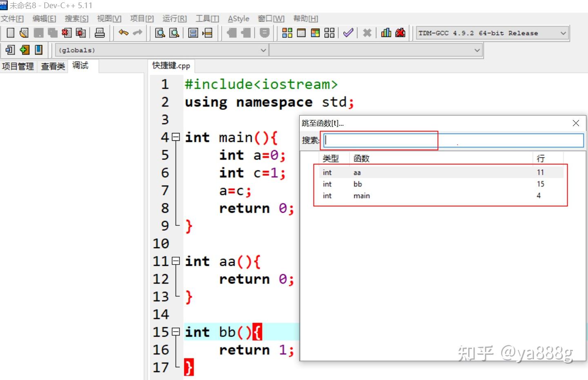Viewport: 588px width, 380px height.
Task: Switch to the 项目管理 tab
Action: (x=18, y=66)
